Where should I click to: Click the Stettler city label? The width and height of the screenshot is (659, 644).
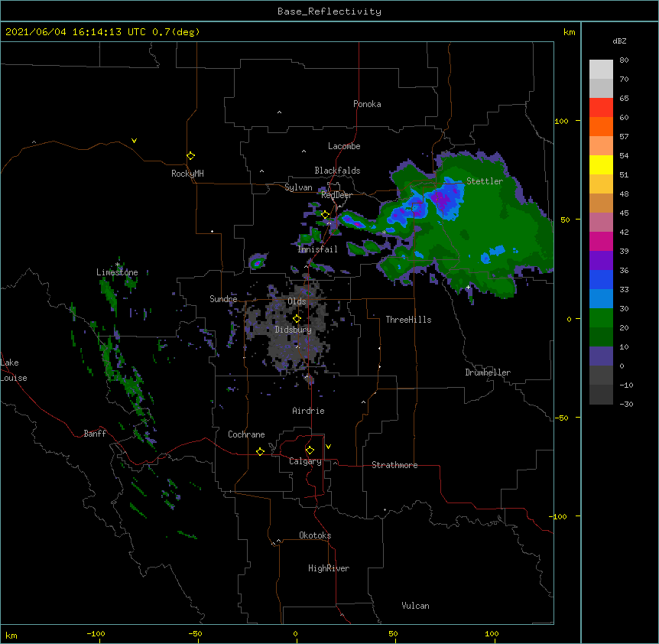pos(485,181)
